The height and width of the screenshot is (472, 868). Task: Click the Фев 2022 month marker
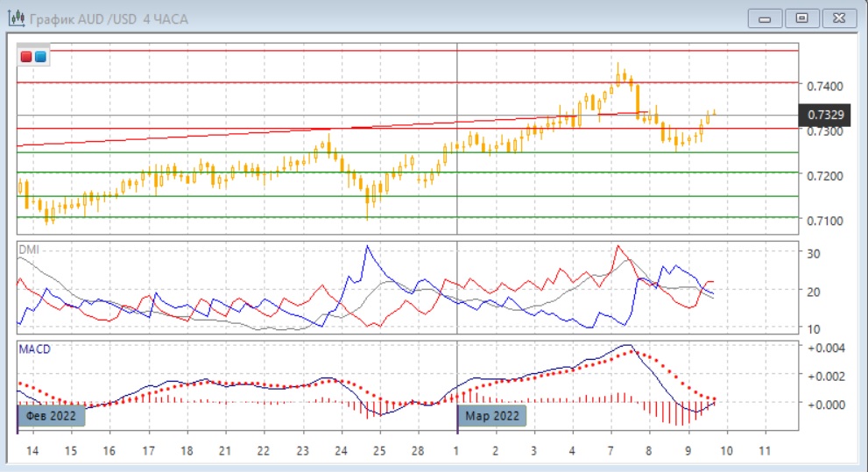point(53,416)
